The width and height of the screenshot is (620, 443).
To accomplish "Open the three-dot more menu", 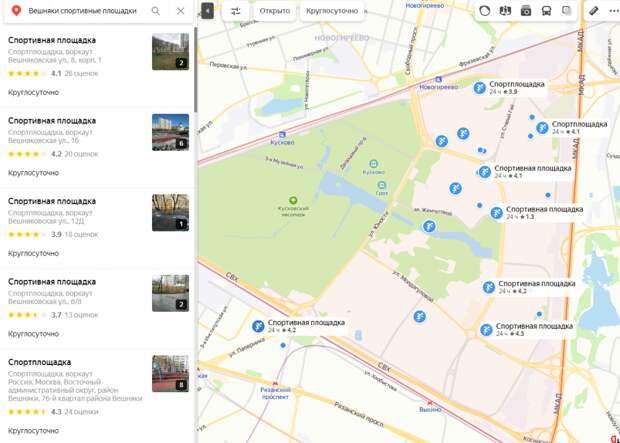I will 614,11.
